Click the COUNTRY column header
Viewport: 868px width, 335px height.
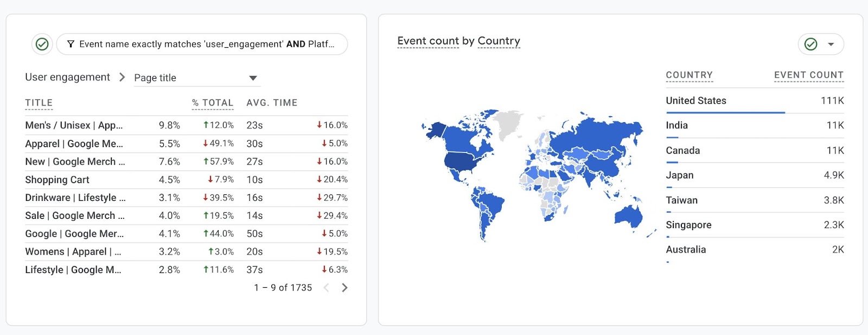689,75
